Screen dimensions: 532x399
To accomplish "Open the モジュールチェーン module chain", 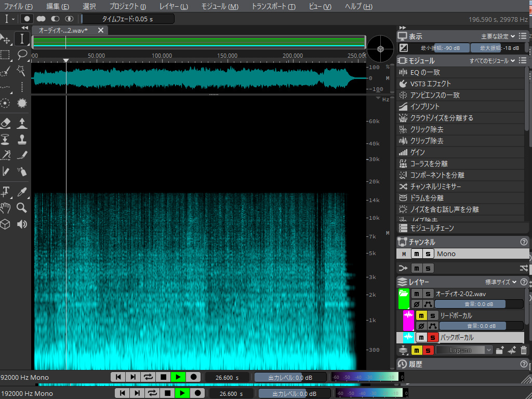I will coord(431,228).
